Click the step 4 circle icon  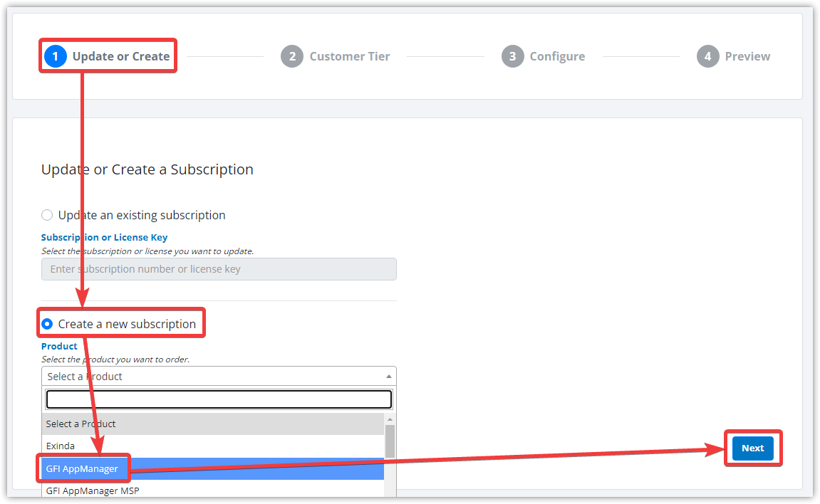pos(707,56)
